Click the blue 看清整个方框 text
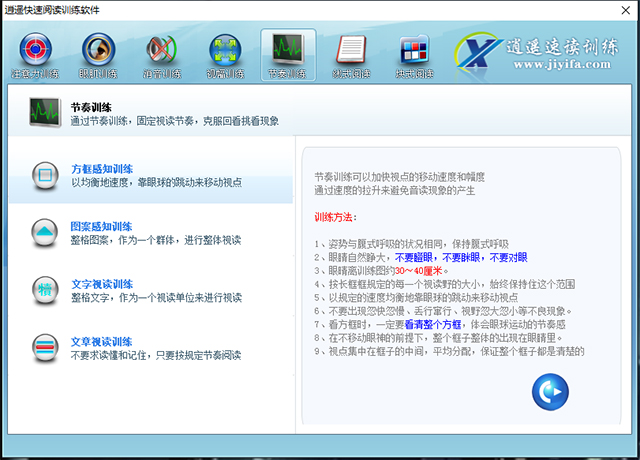This screenshot has height=460, width=640. click(433, 324)
